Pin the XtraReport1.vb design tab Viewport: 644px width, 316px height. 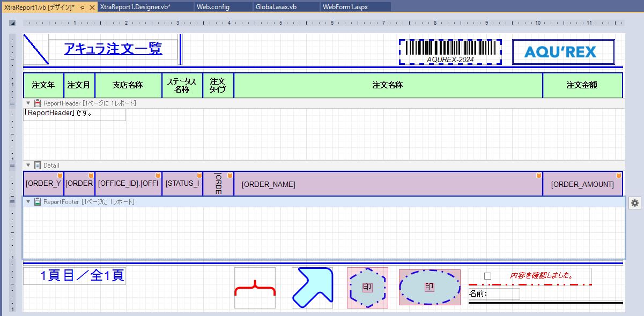82,7
